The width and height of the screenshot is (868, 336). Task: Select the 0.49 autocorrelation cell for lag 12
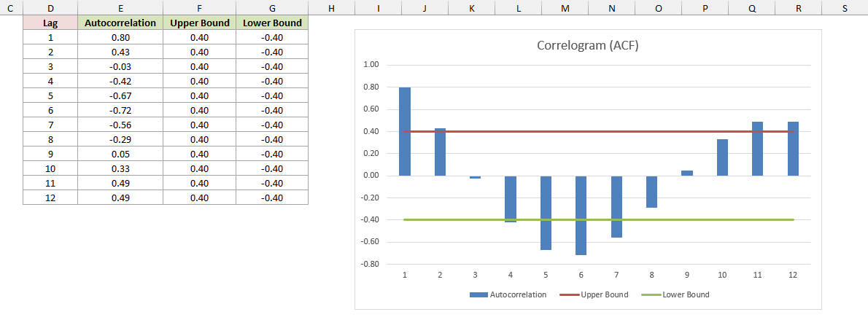point(120,198)
